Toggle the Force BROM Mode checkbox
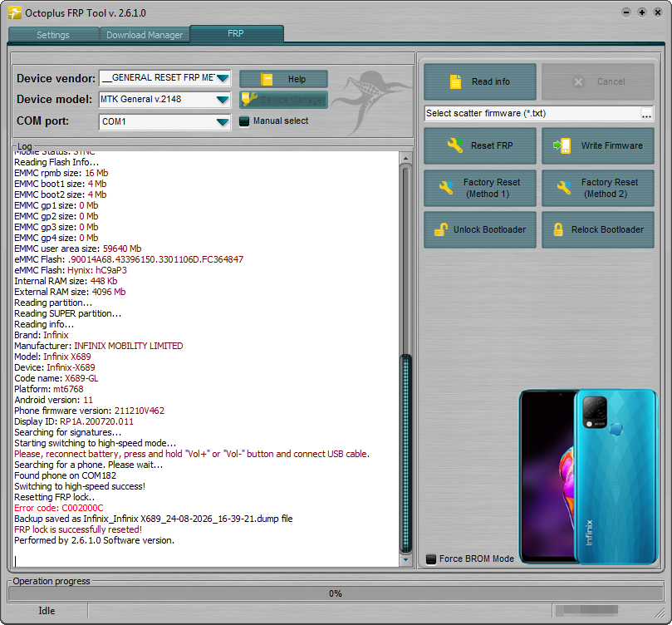The height and width of the screenshot is (625, 672). tap(431, 559)
